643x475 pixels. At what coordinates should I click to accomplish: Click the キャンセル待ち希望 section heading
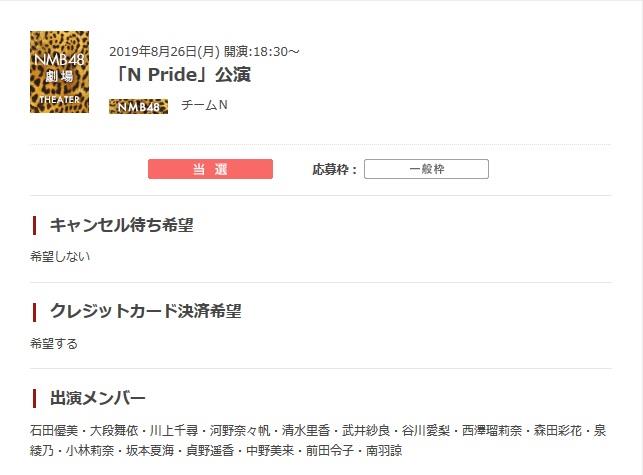[x=121, y=225]
